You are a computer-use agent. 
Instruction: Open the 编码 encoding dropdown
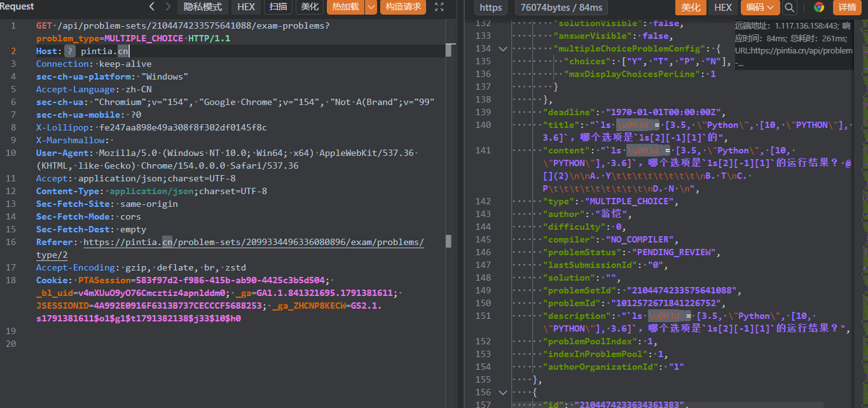760,8
